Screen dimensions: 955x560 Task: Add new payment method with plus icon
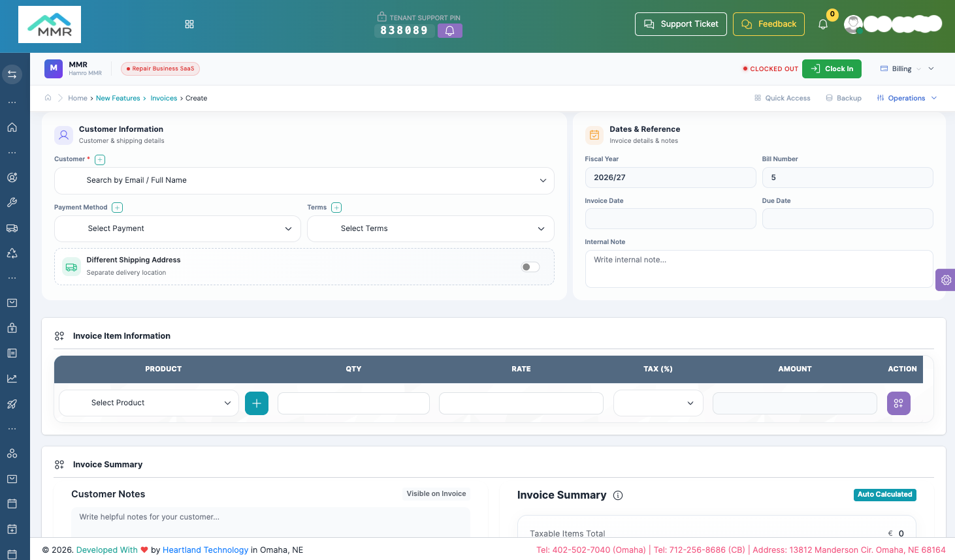coord(117,208)
